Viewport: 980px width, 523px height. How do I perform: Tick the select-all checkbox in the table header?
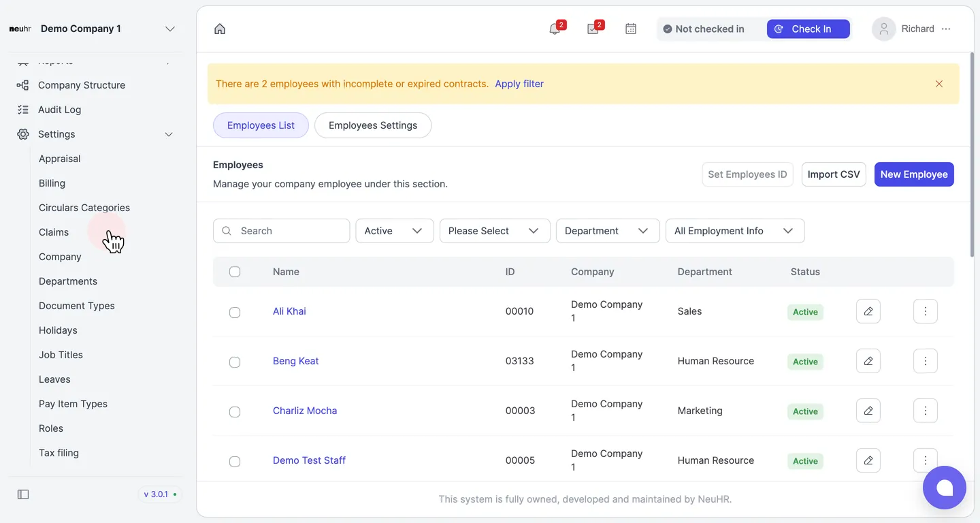point(235,272)
